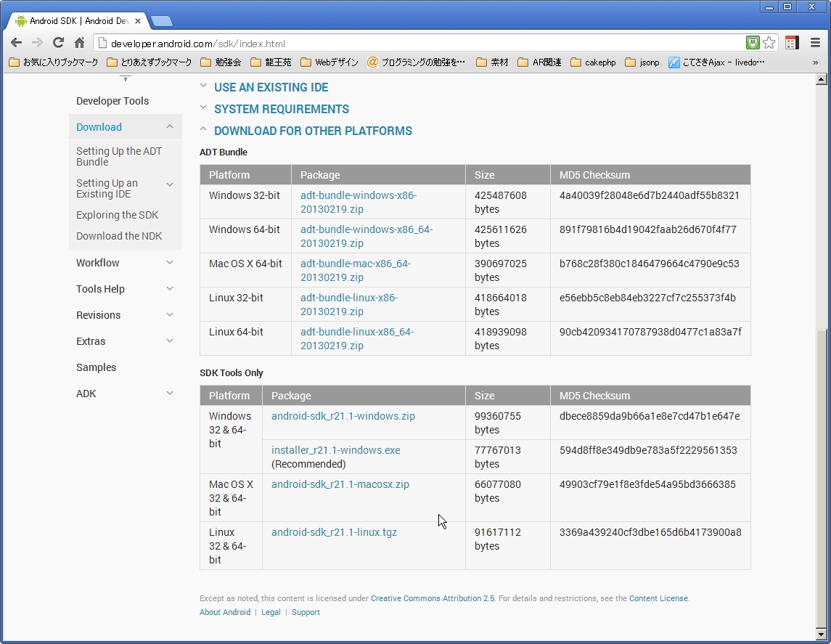Open Setting Up the ADT Bundle

click(x=119, y=156)
